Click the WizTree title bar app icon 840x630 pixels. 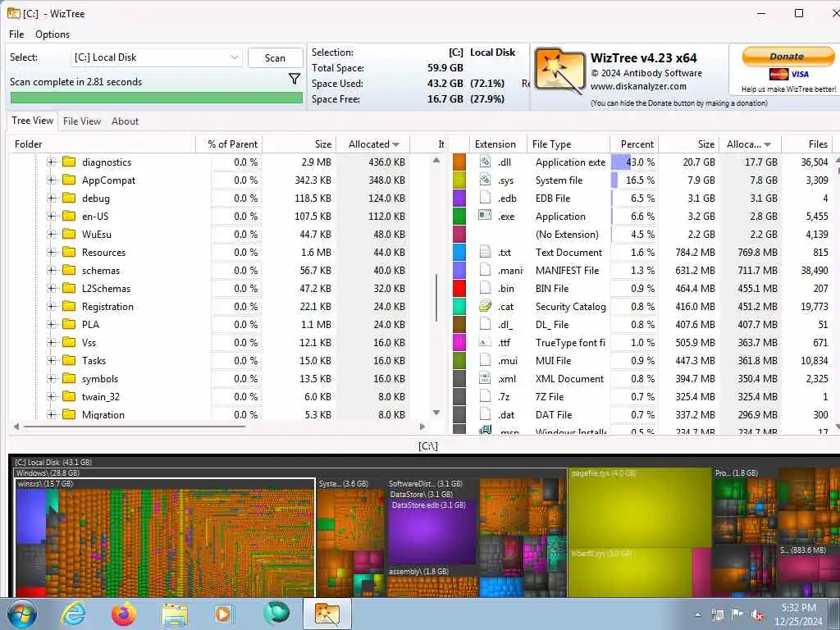click(14, 13)
